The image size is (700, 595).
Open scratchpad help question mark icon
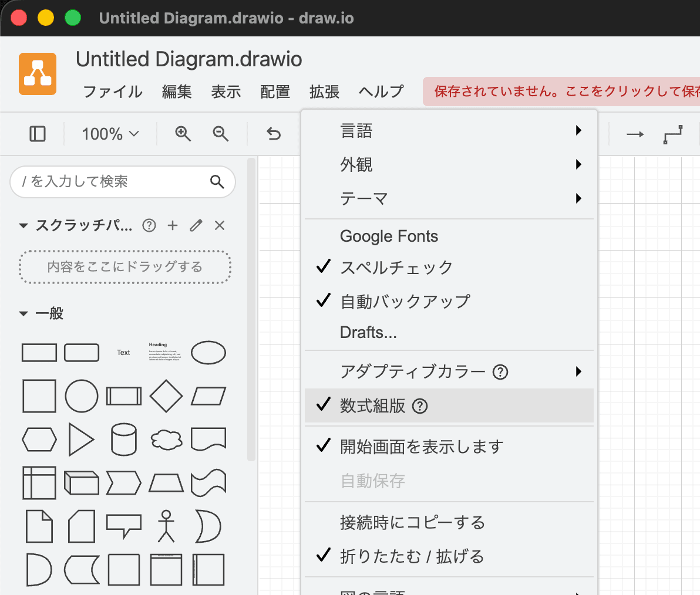(149, 226)
